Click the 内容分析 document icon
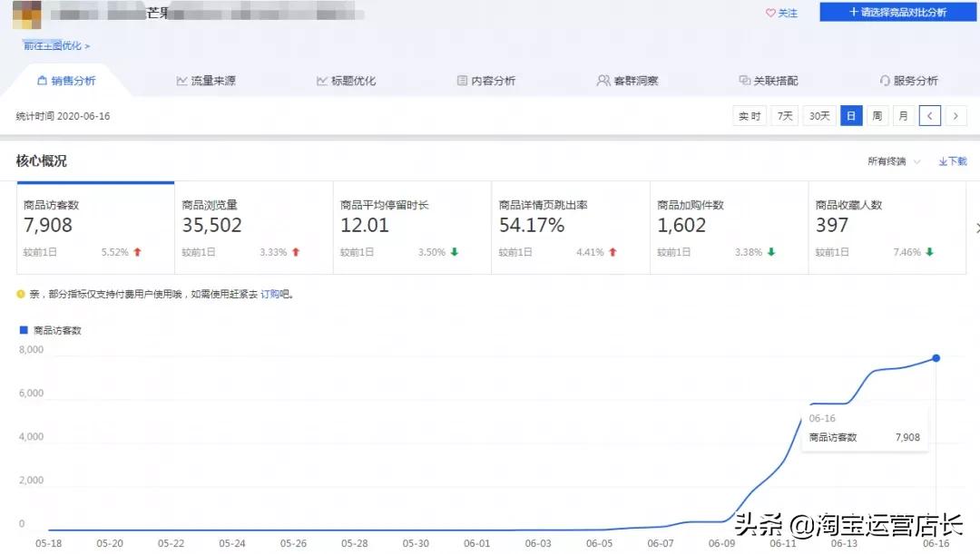 [x=461, y=80]
